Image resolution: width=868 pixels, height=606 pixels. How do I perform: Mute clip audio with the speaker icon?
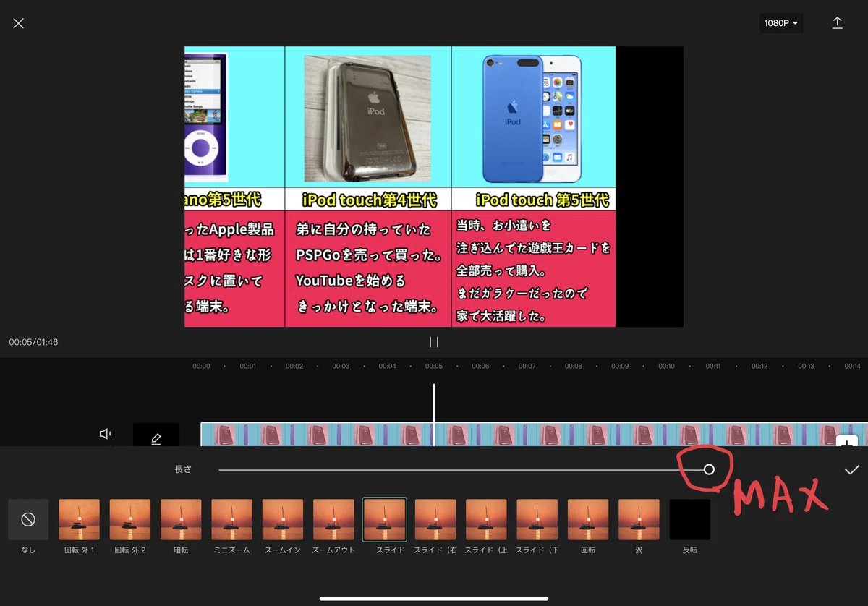[x=106, y=434]
